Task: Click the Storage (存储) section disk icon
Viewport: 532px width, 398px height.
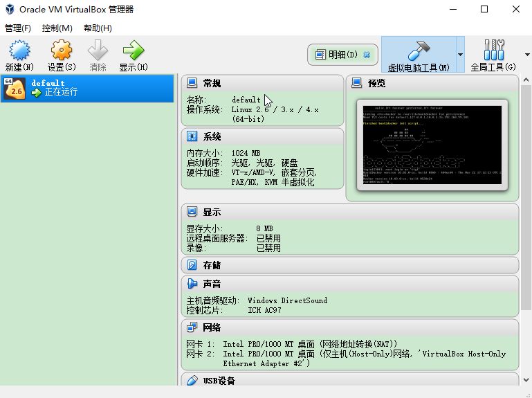Action: [192, 265]
